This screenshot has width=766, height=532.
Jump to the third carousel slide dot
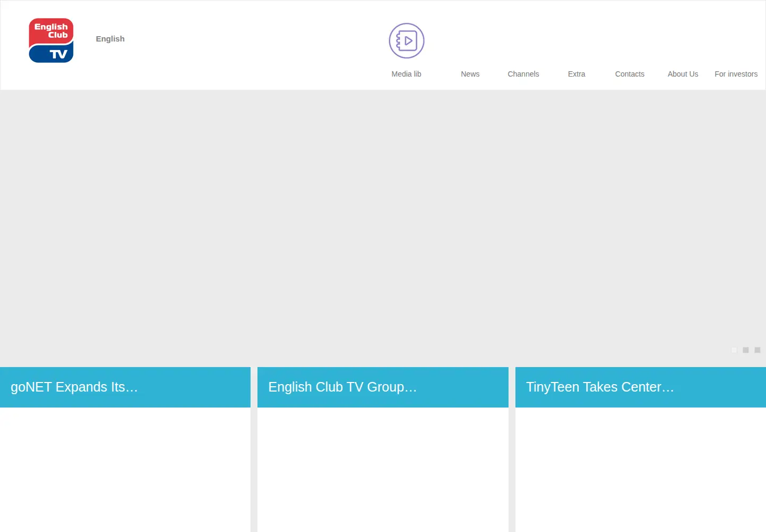click(x=757, y=350)
